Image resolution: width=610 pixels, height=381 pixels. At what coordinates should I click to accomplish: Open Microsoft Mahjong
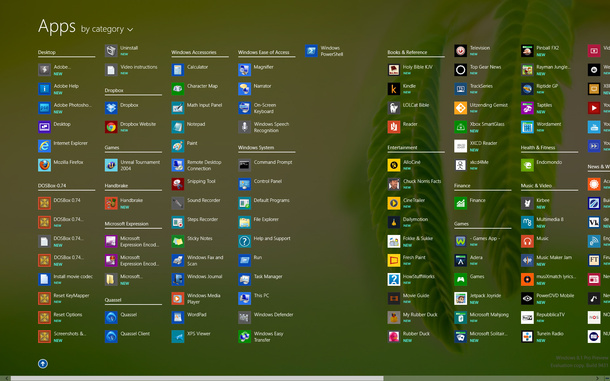click(x=482, y=318)
